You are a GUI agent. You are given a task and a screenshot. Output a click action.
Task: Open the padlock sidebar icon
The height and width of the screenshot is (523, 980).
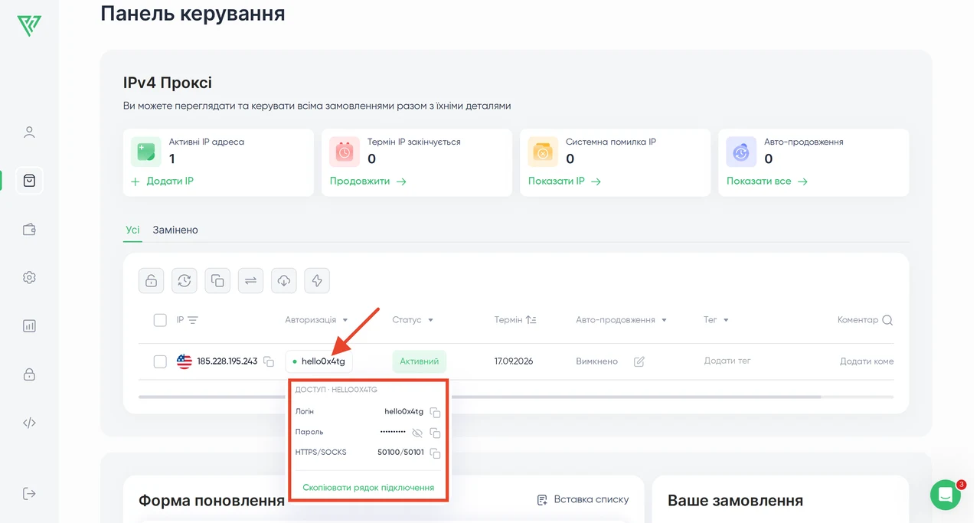(29, 374)
